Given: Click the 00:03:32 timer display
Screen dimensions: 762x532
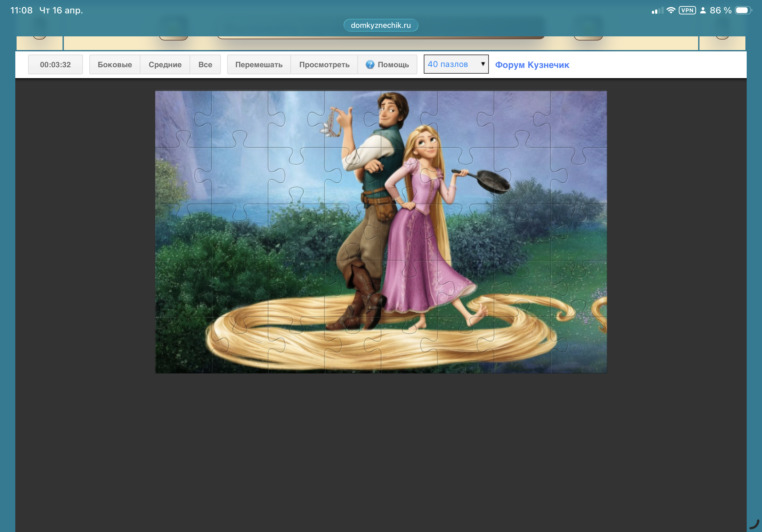Looking at the screenshot, I should (x=55, y=64).
